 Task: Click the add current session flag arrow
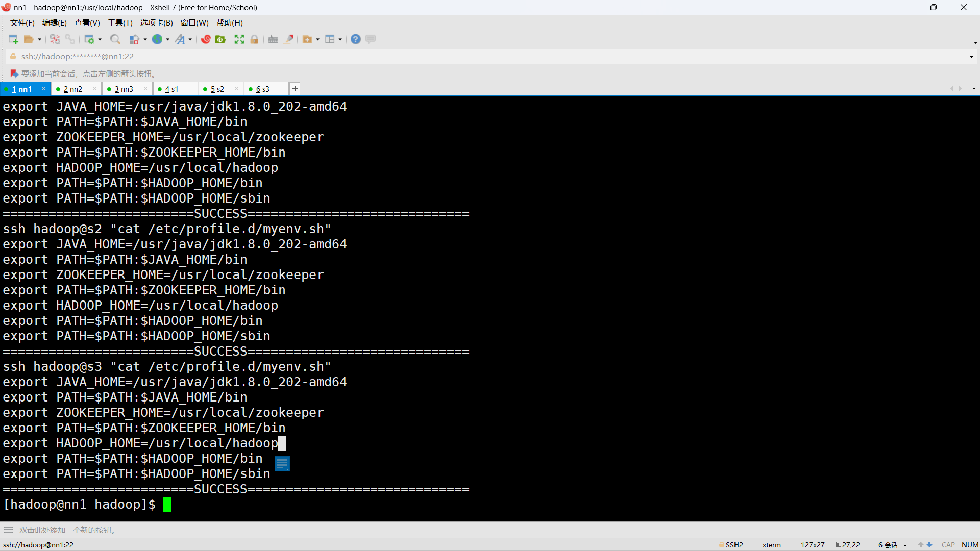pos(14,73)
